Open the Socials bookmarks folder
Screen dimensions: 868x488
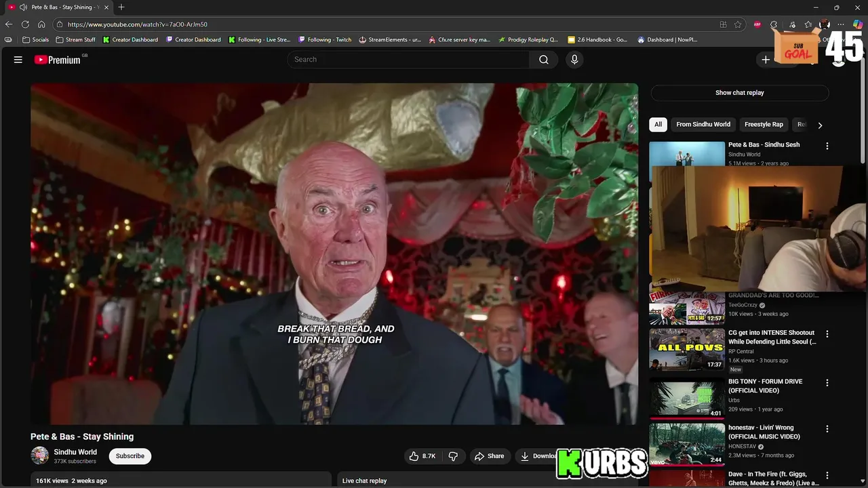coord(36,40)
